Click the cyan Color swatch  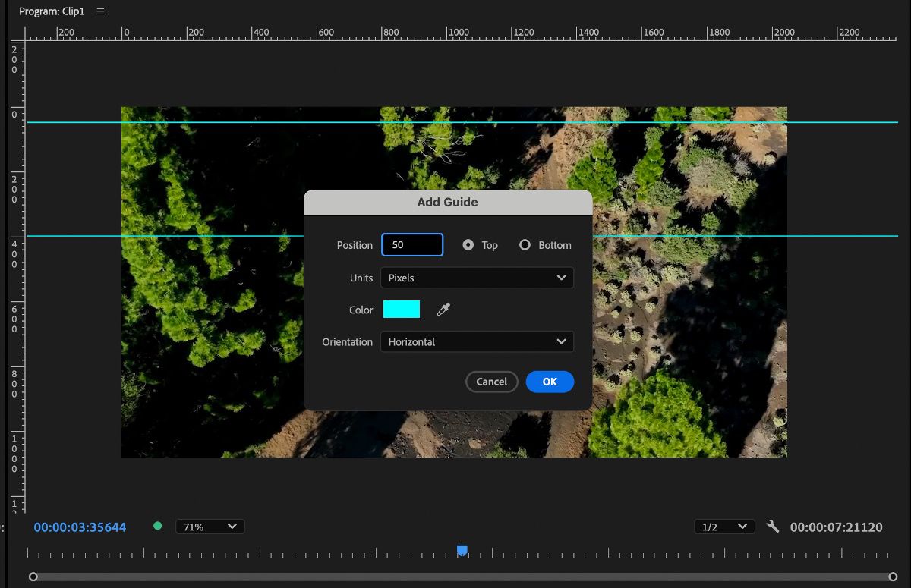tap(402, 310)
